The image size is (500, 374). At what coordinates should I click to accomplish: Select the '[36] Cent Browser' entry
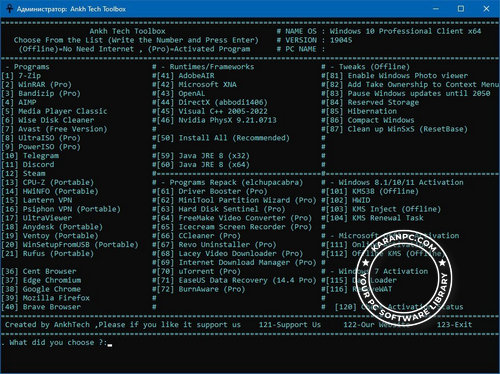(x=39, y=271)
